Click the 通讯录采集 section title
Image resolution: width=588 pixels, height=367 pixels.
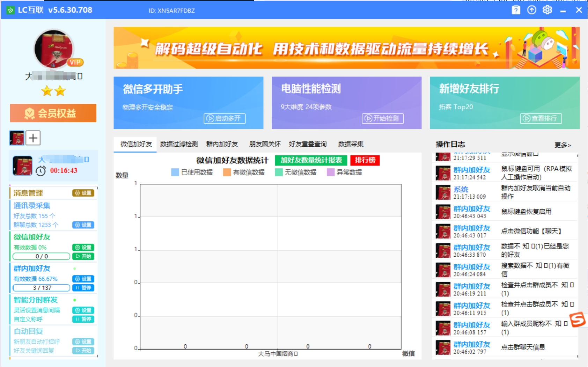click(x=32, y=206)
